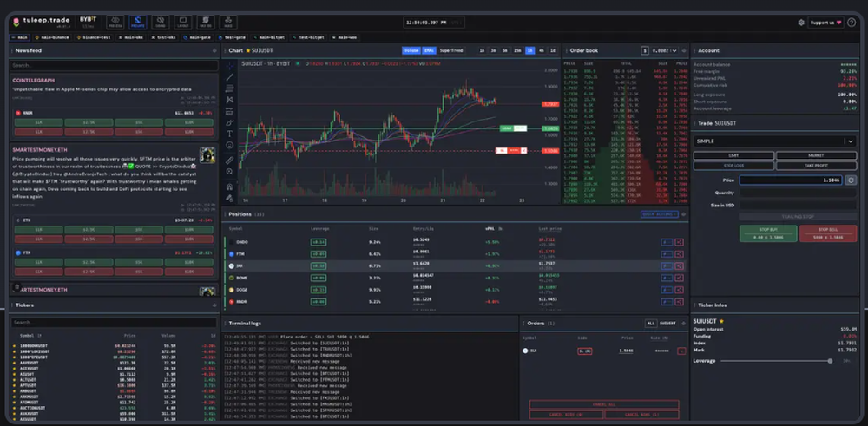
Task: Click the Quantity input field
Action: click(798, 193)
